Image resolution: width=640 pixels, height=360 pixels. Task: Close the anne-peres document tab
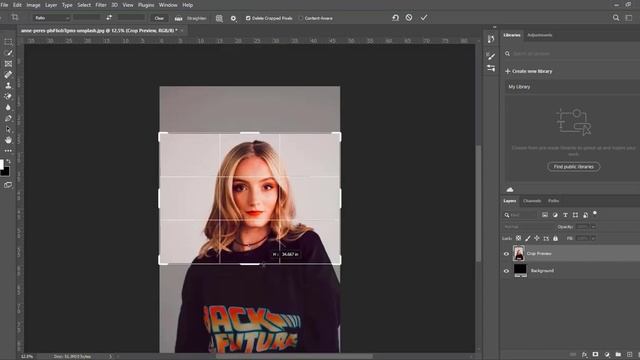coord(182,31)
